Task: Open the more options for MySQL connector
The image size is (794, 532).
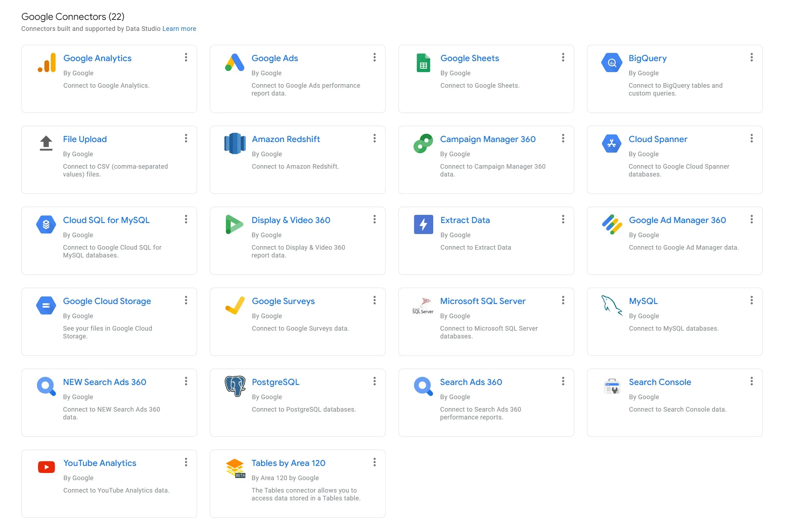Action: click(x=751, y=300)
